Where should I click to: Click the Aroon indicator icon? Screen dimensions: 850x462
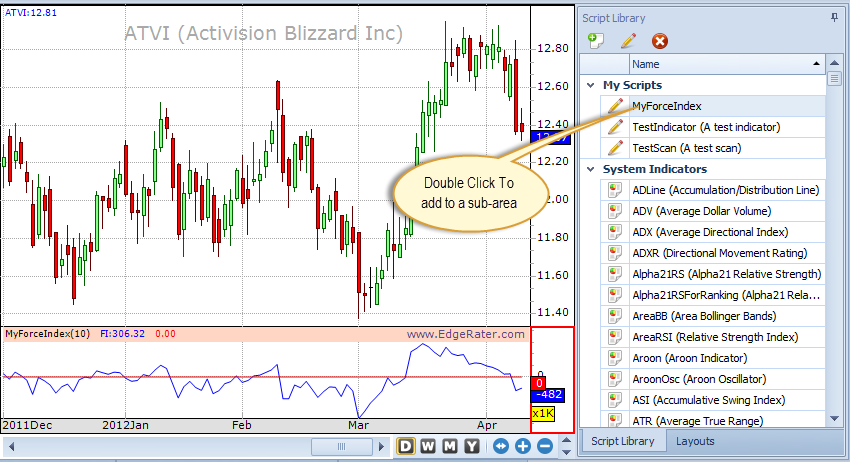[615, 358]
